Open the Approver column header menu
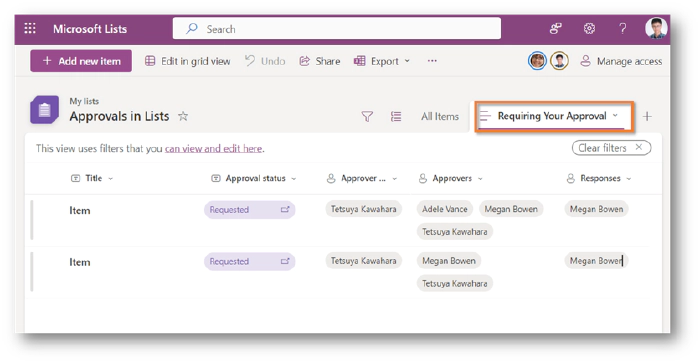The image size is (700, 363). [362, 178]
